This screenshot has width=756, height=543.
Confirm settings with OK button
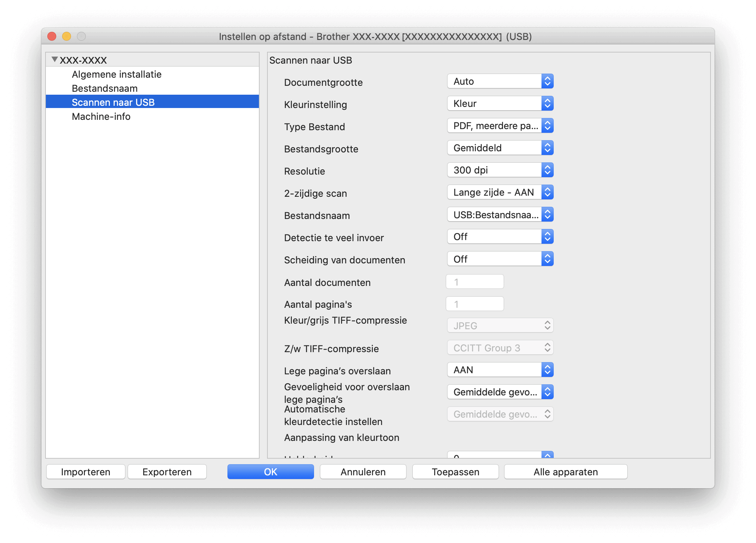[x=271, y=472]
